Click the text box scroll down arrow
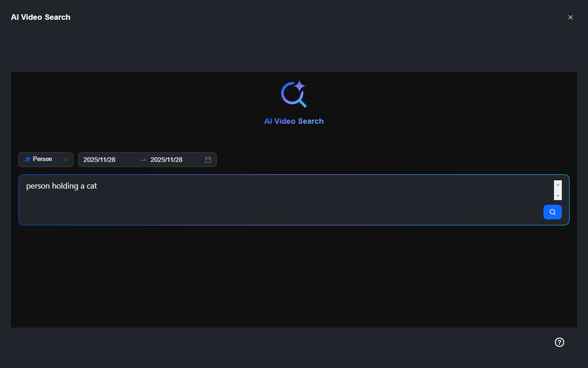Screen dimensions: 588x368 [558, 196]
